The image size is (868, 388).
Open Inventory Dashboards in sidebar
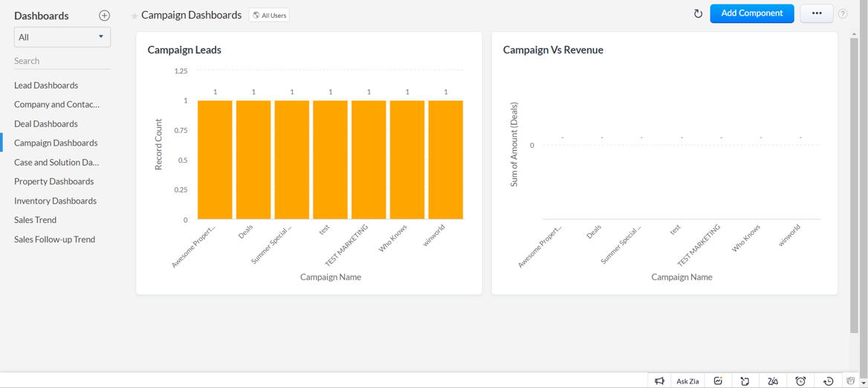click(55, 201)
